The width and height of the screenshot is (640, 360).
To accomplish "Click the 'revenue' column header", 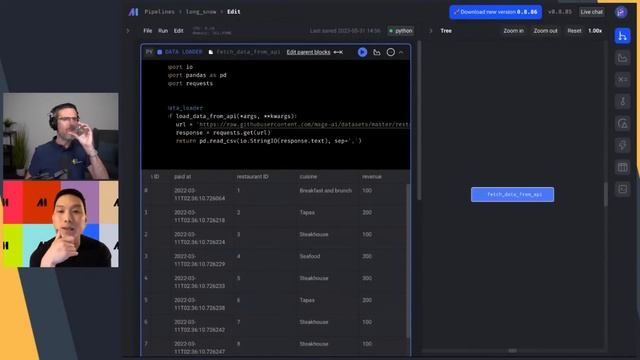I will click(x=371, y=177).
